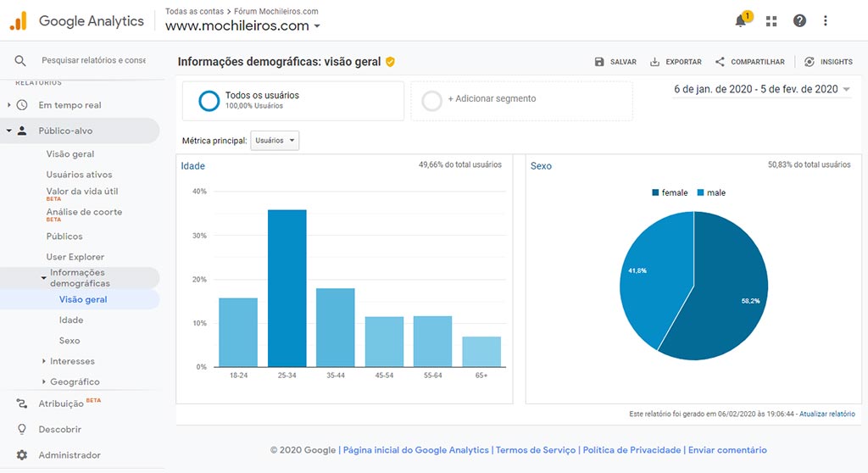This screenshot has height=473, width=868.
Task: Click the Atribuição path icon
Action: pos(21,403)
